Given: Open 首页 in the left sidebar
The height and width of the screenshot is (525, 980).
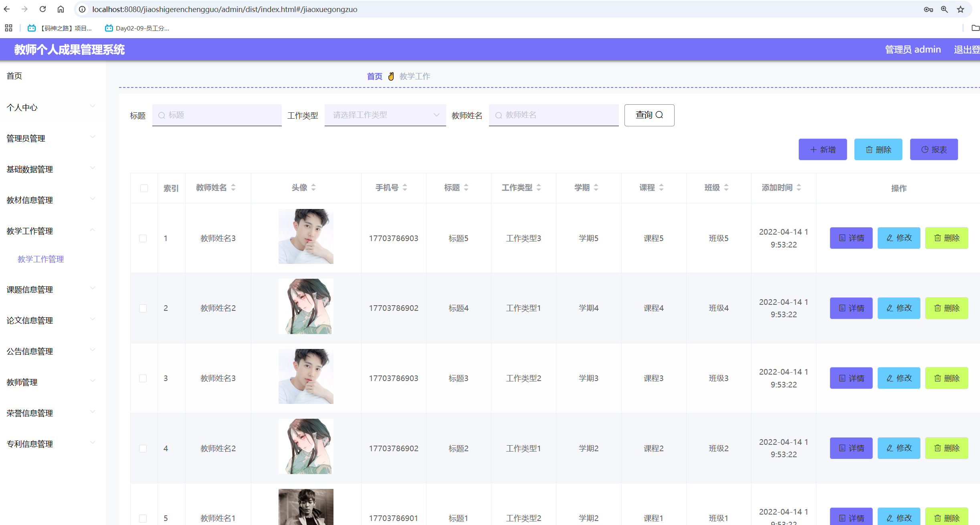Looking at the screenshot, I should pos(14,76).
